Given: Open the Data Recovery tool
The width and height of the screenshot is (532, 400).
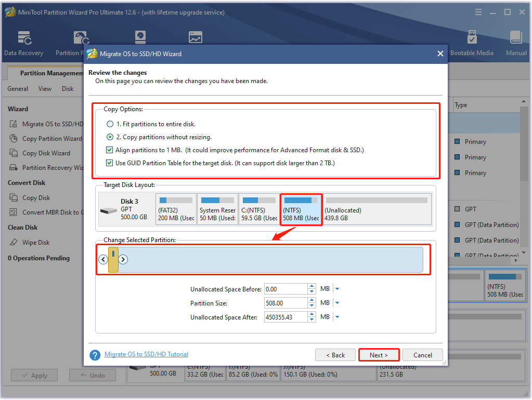Looking at the screenshot, I should (24, 43).
